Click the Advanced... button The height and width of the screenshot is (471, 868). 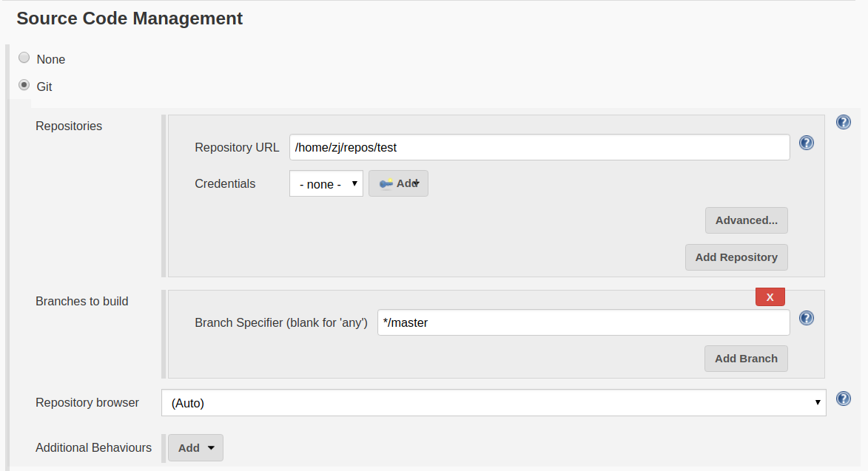746,220
